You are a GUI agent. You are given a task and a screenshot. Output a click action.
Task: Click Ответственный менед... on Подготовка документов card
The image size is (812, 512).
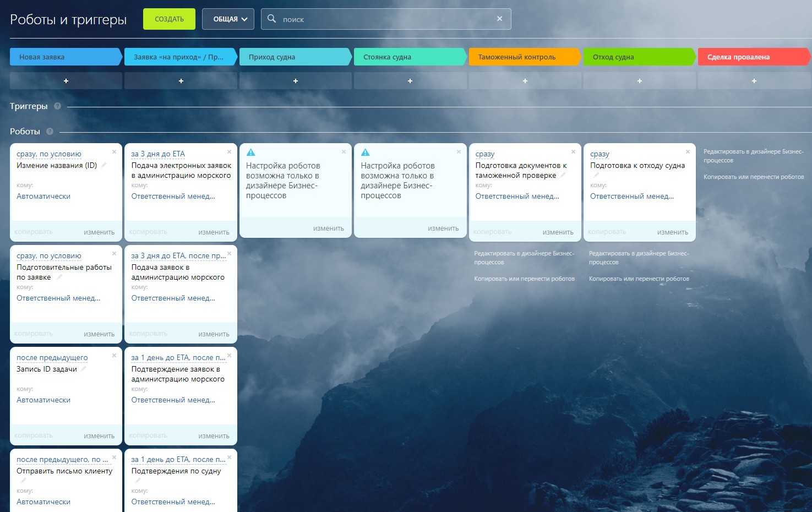tap(517, 197)
